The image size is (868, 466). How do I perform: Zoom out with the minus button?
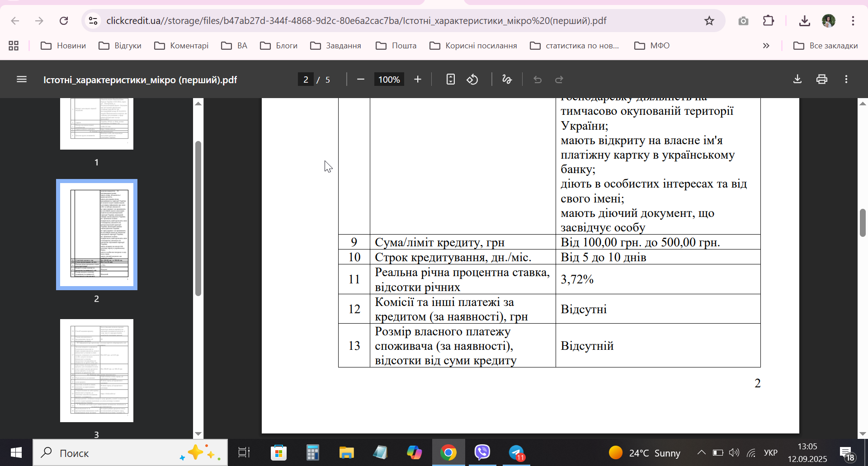pos(360,80)
